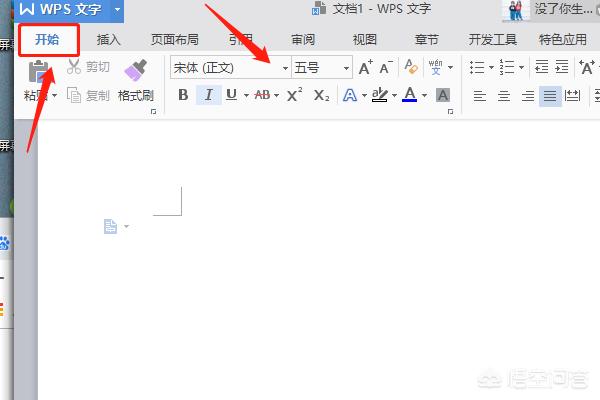Expand the font size dropdown arrow
This screenshot has width=600, height=400.
[346, 68]
